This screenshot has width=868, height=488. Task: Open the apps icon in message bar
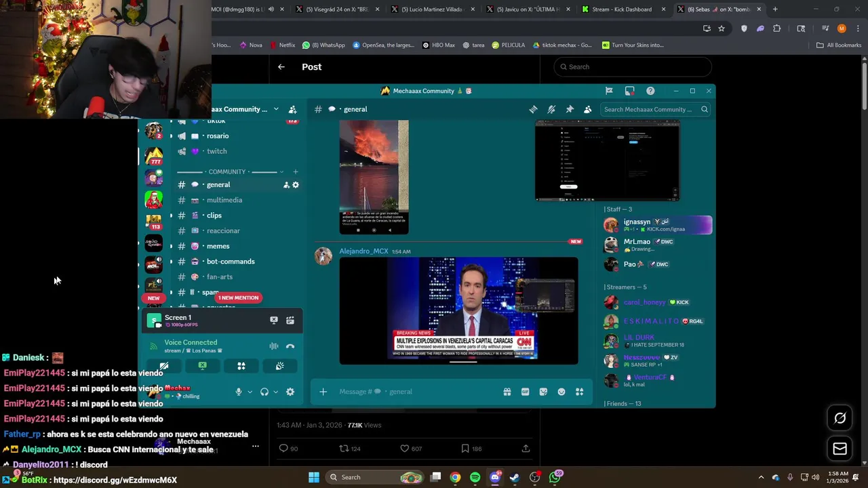click(x=579, y=392)
